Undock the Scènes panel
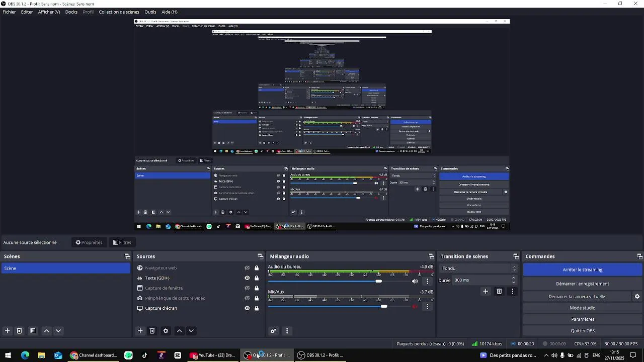 point(127,256)
